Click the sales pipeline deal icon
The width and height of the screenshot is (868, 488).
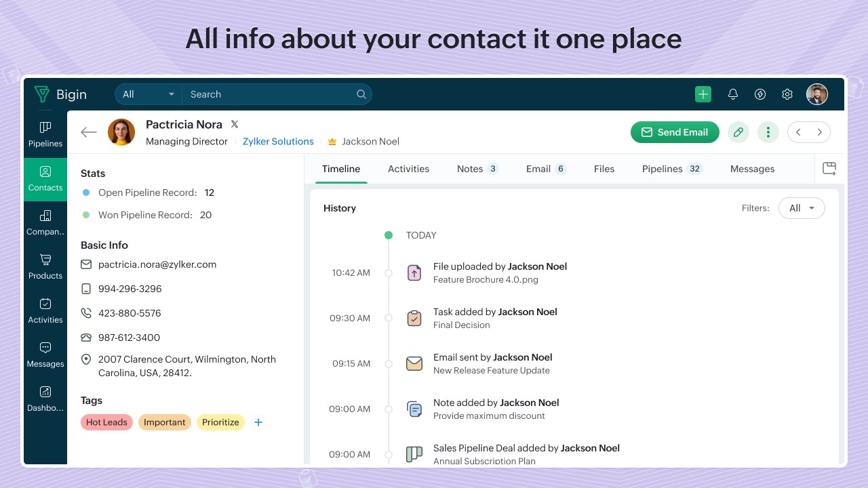coord(414,454)
